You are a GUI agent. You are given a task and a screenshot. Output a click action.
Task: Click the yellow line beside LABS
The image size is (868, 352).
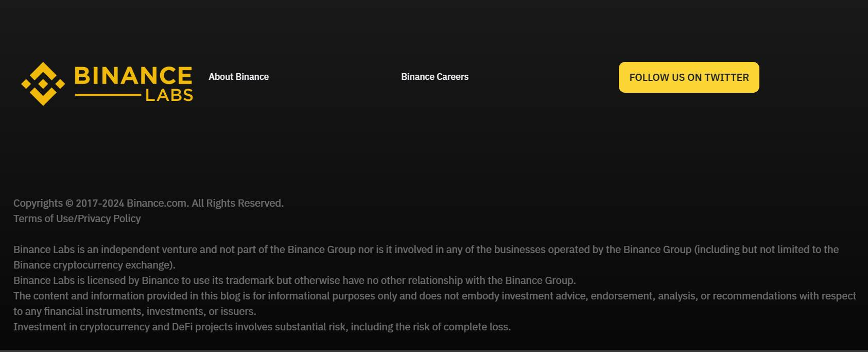coord(108,95)
